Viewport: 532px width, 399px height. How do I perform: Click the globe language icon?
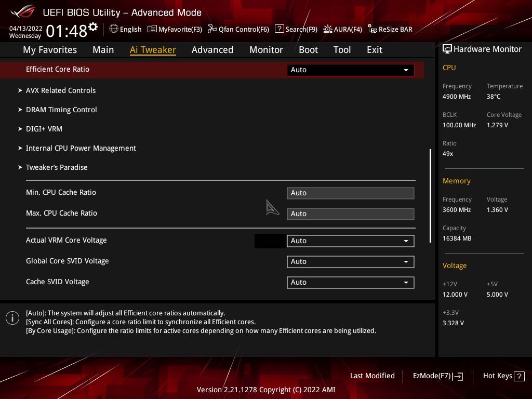click(x=114, y=29)
